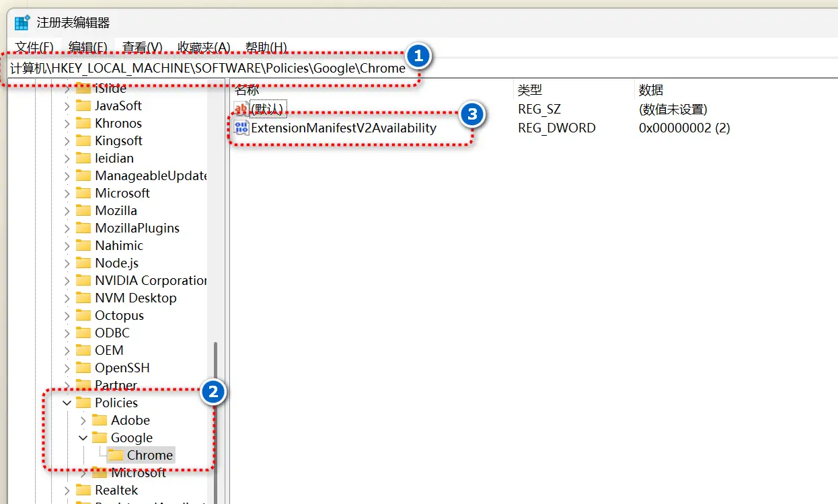Select the (默认) registry value
This screenshot has height=504, width=838.
point(266,108)
